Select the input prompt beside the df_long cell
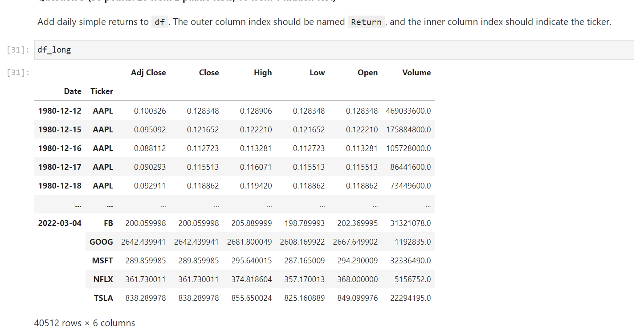The height and width of the screenshot is (336, 644). pos(18,50)
